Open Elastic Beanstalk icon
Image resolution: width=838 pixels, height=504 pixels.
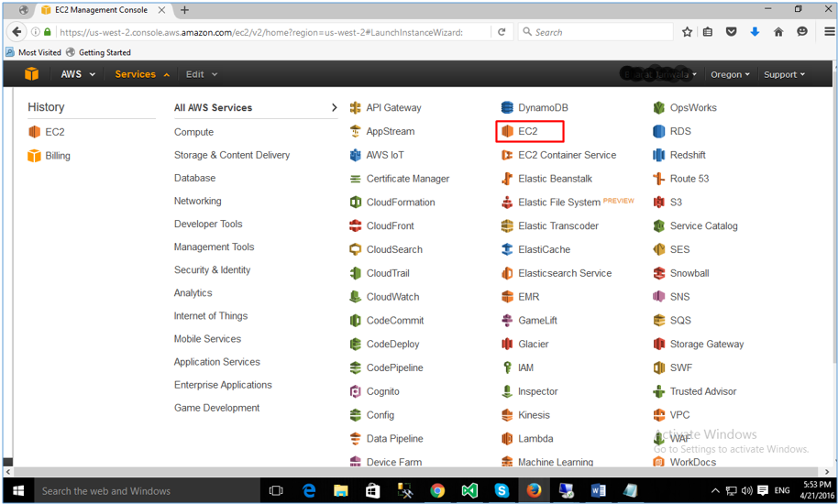pyautogui.click(x=507, y=179)
